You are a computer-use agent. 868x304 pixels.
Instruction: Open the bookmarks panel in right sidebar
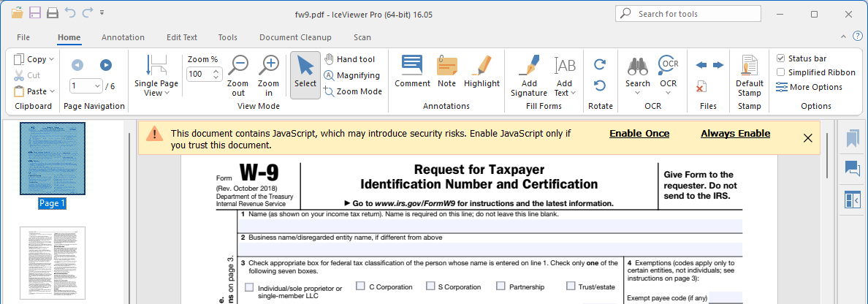853,138
